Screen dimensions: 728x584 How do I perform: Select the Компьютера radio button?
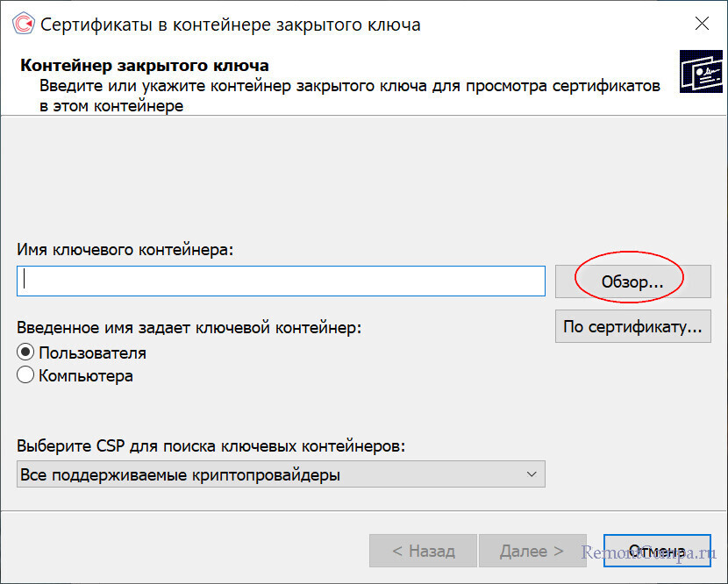coord(25,376)
